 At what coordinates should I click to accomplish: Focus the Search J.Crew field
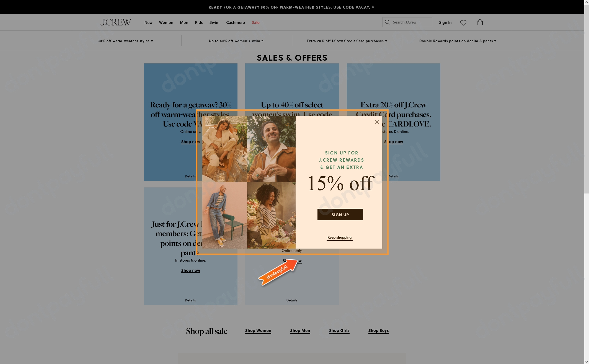tap(407, 22)
